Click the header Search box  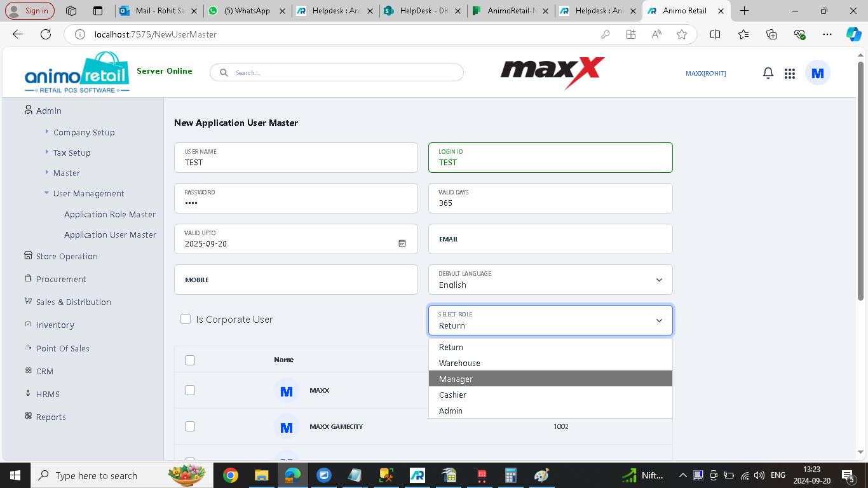337,72
